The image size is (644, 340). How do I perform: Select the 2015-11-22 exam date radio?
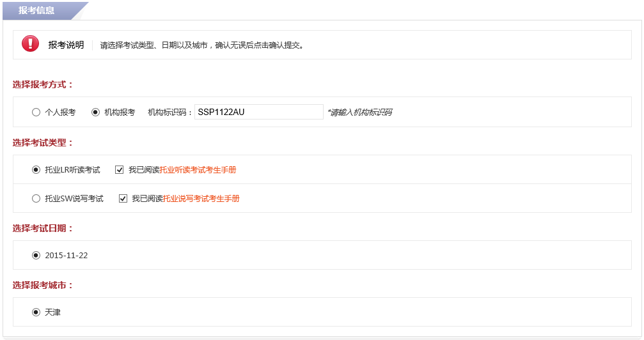tap(36, 256)
